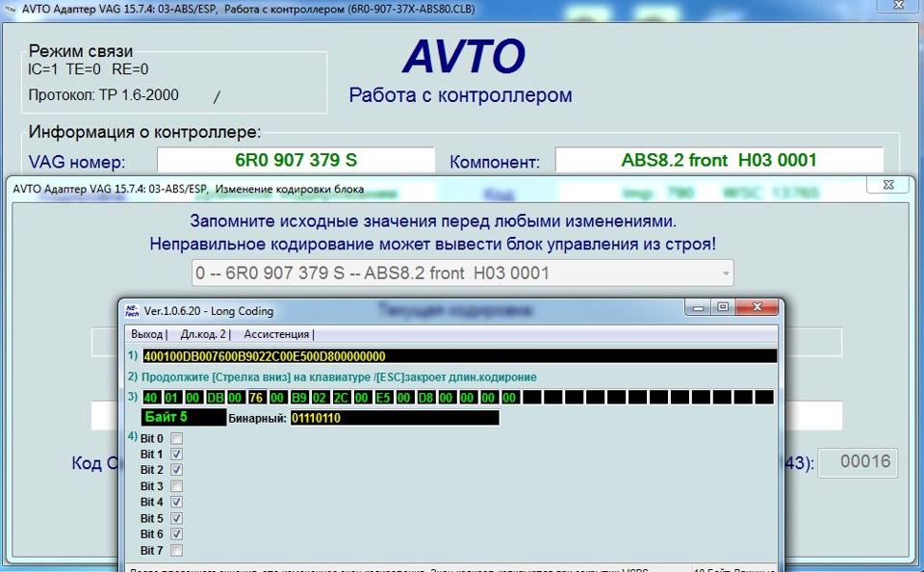This screenshot has width=924, height=572.
Task: Select byte cell DB in the row
Action: pyautogui.click(x=215, y=398)
